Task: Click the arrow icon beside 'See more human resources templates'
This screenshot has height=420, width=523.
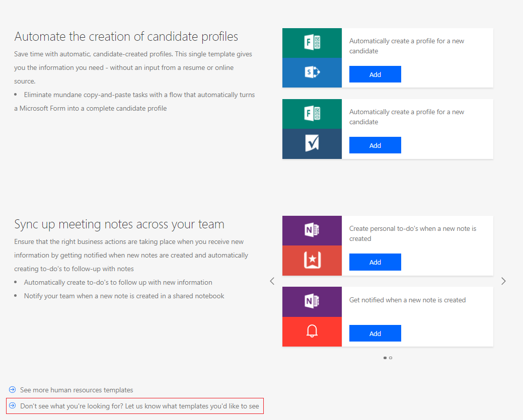Action: pyautogui.click(x=13, y=390)
